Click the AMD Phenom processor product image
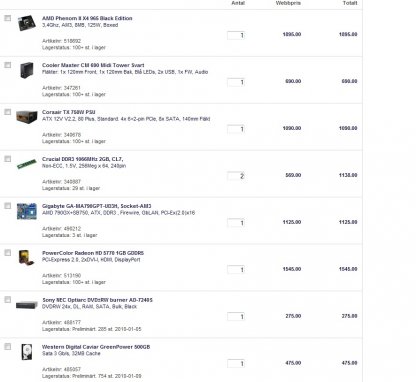Viewport: 416px width, 382px height. (x=27, y=23)
